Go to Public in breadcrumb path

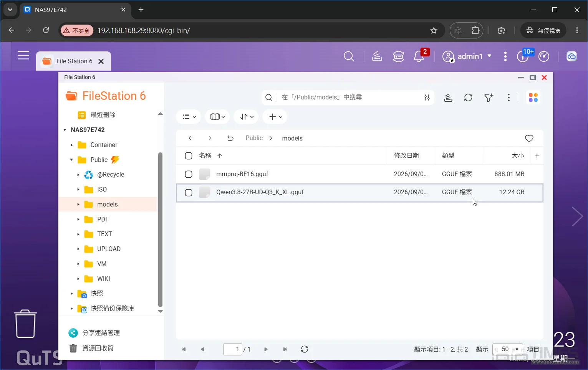[254, 138]
